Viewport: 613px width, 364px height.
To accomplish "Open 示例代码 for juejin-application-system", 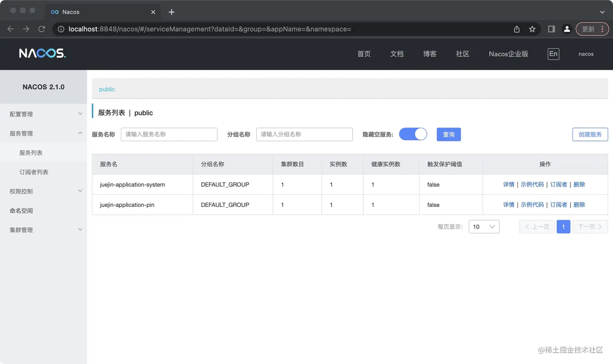I will 532,185.
